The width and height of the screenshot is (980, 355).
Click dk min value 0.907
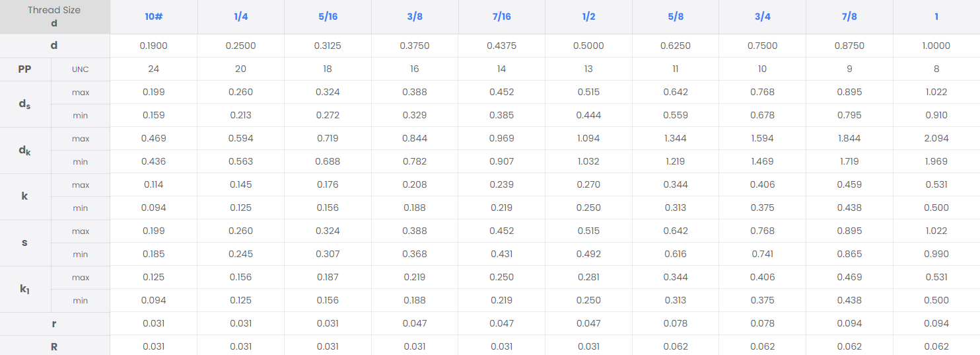[502, 161]
